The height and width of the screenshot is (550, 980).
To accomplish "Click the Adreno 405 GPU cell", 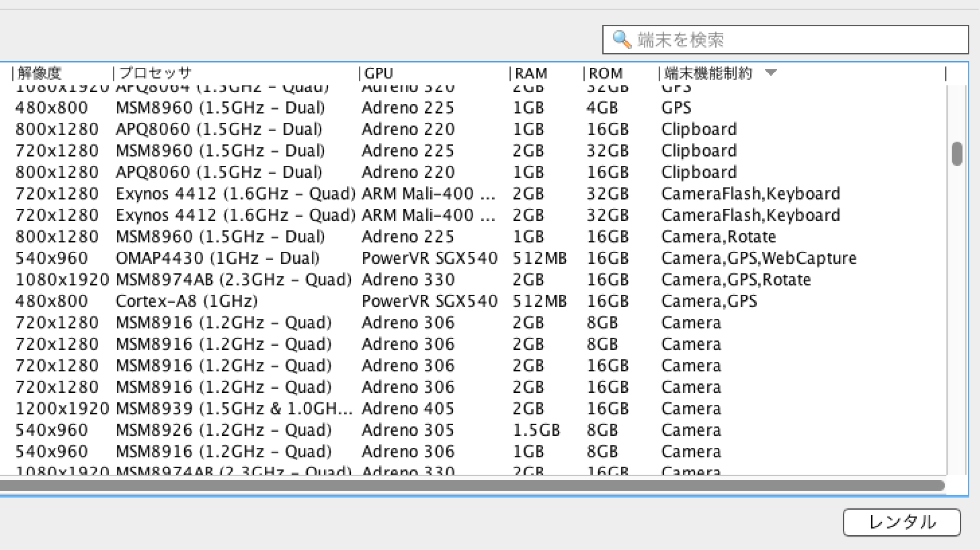I will 408,408.
